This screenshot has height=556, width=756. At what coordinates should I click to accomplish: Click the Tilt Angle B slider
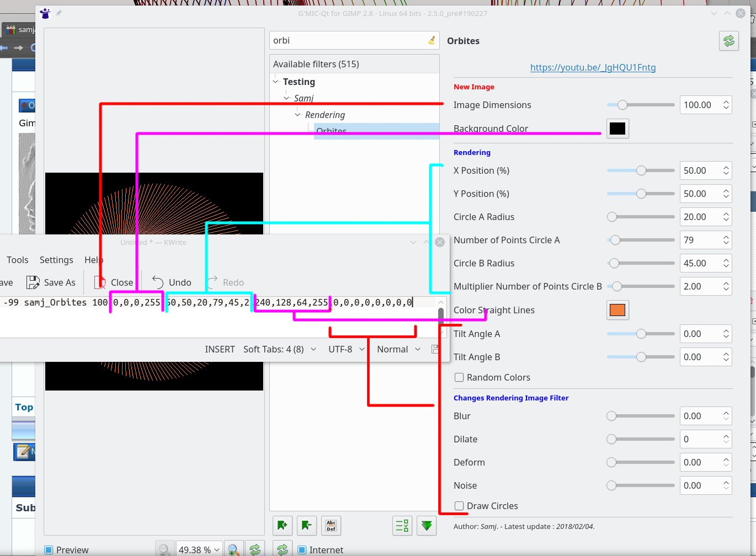641,357
